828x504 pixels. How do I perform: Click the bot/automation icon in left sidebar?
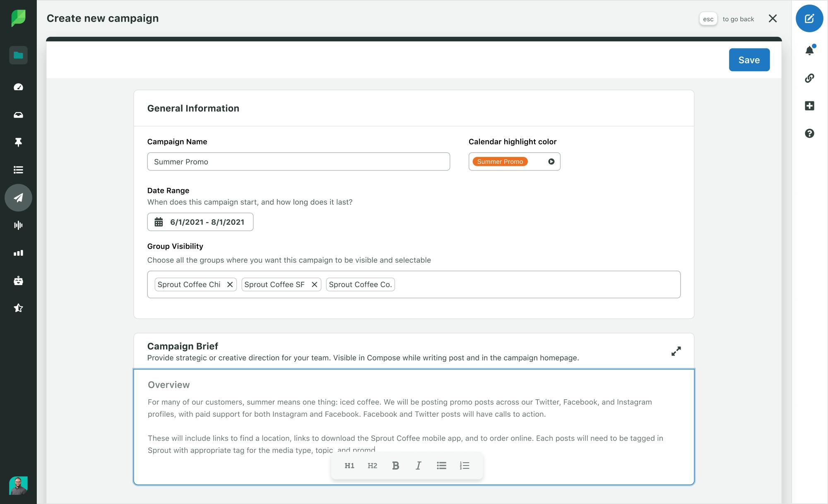point(18,280)
